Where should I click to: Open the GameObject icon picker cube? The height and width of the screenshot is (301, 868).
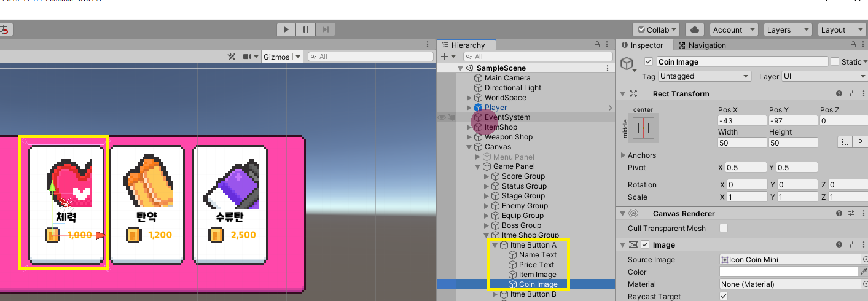(x=627, y=63)
